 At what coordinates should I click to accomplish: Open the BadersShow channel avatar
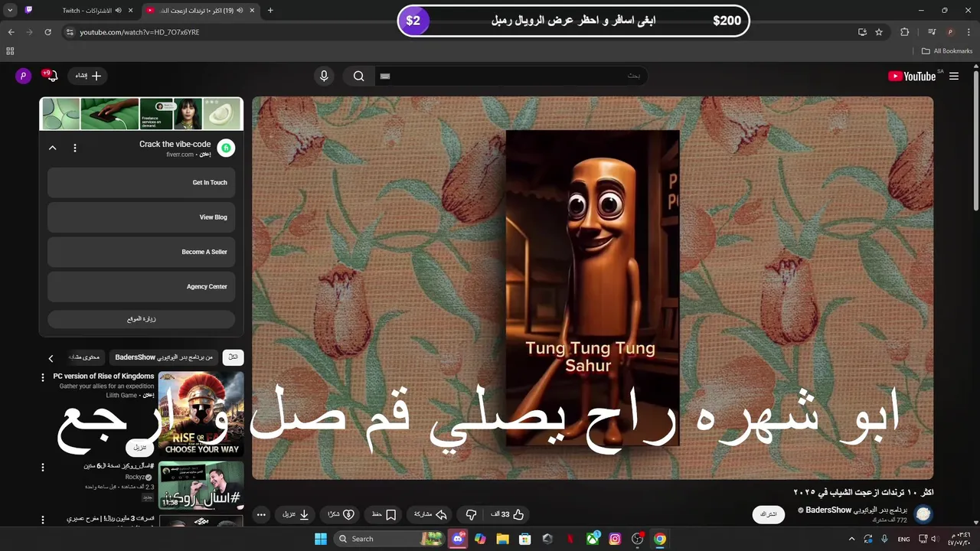(923, 514)
